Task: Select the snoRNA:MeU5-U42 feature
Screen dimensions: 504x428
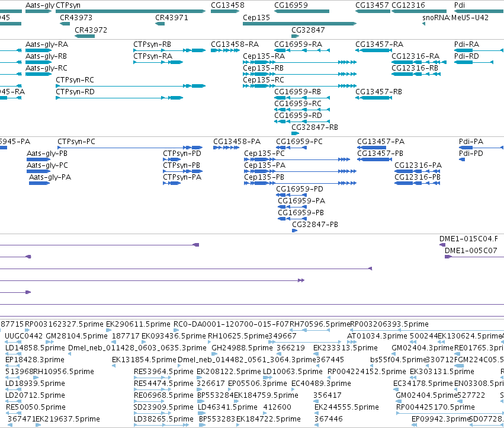Action: (x=423, y=24)
